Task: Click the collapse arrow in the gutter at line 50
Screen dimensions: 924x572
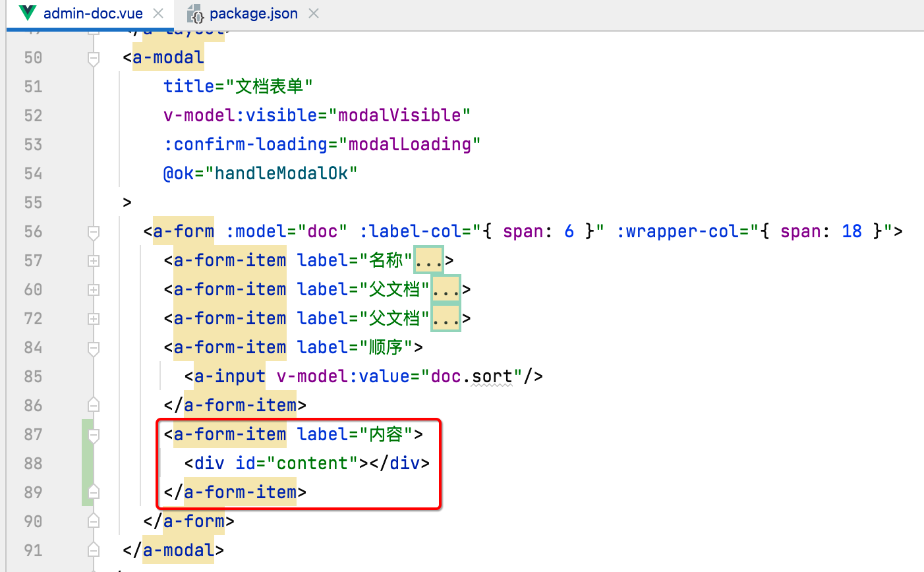Action: tap(93, 58)
